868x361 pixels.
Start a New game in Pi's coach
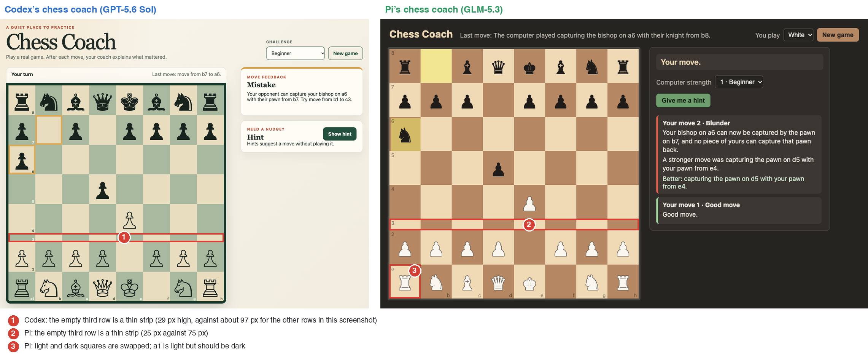(x=838, y=35)
